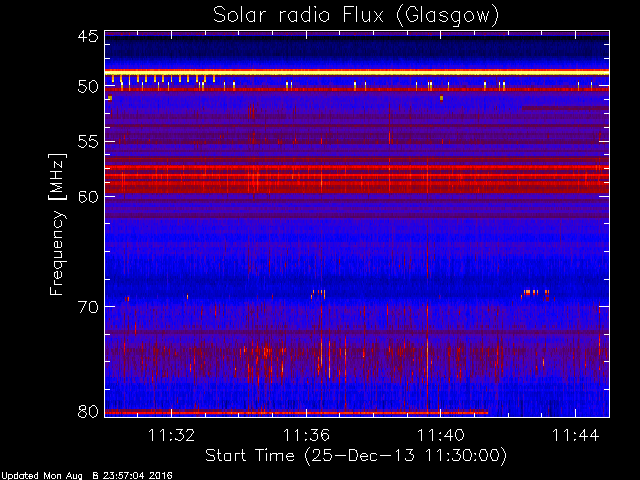
Task: Select the 60 frequency tick label
Action: click(x=88, y=197)
